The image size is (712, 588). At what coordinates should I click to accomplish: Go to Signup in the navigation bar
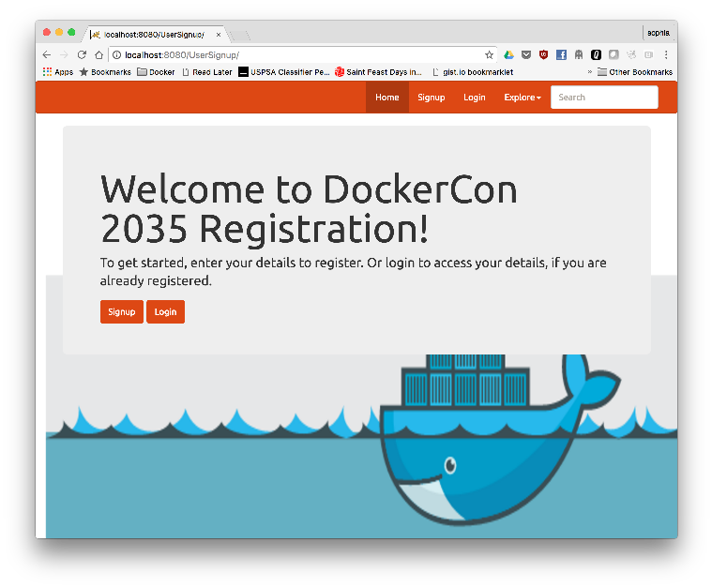coord(431,98)
